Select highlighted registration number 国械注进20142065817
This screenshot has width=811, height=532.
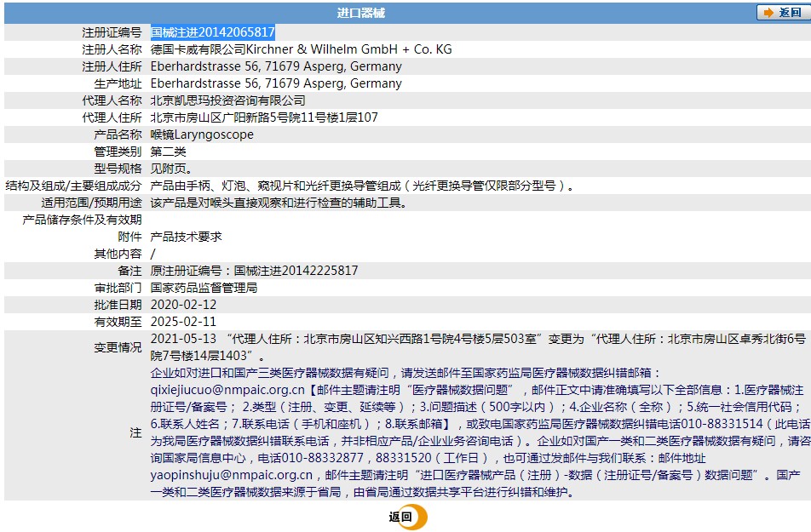tap(213, 32)
